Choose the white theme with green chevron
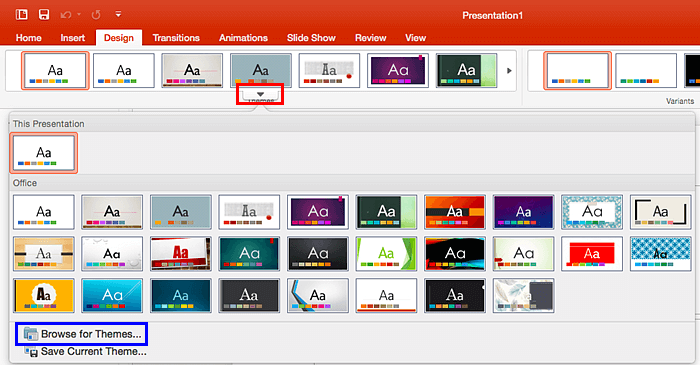 coord(386,254)
